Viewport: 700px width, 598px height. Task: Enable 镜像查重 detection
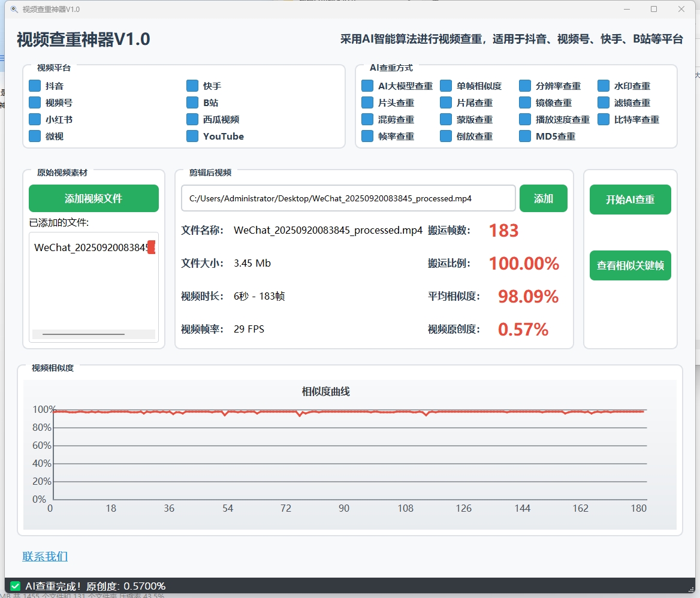click(524, 102)
